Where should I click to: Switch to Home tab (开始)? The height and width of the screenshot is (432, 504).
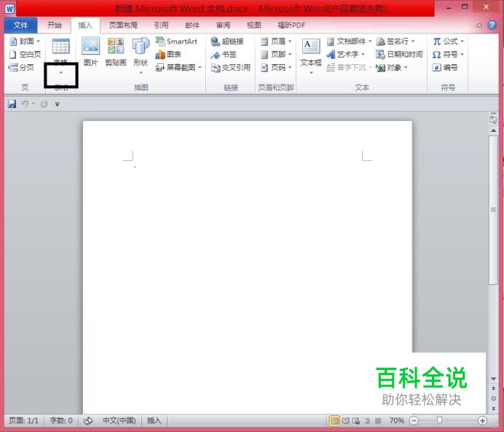55,25
